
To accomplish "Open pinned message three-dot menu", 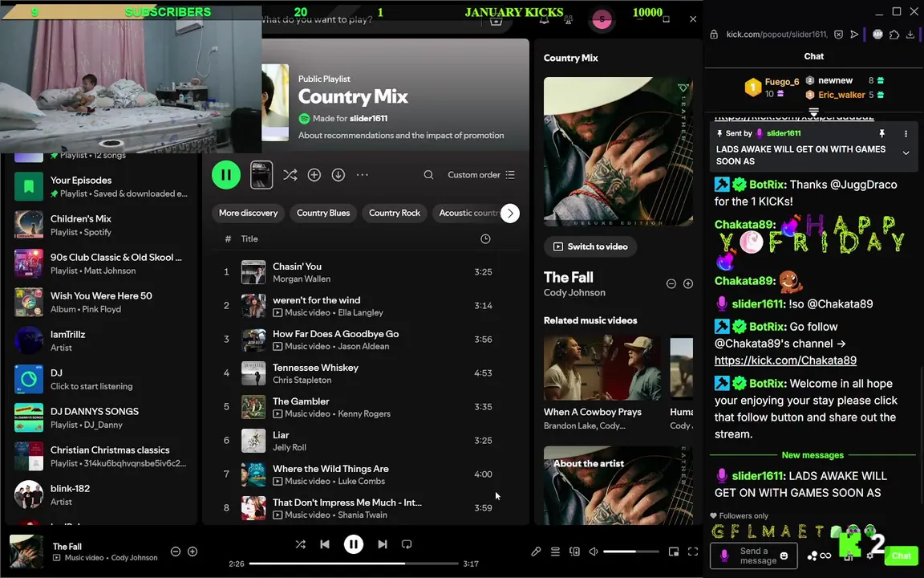I will (x=906, y=134).
